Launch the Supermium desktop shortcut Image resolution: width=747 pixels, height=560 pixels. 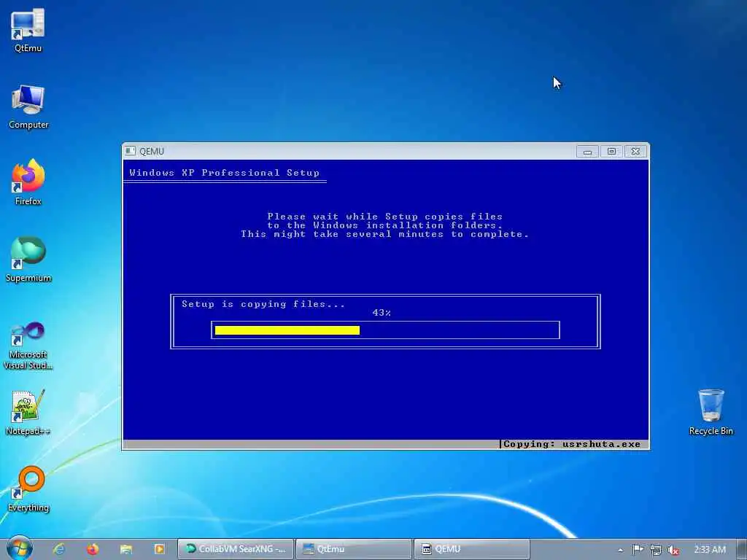28,260
